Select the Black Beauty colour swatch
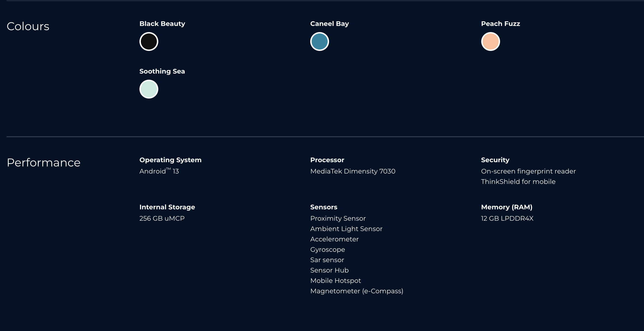 [x=149, y=41]
